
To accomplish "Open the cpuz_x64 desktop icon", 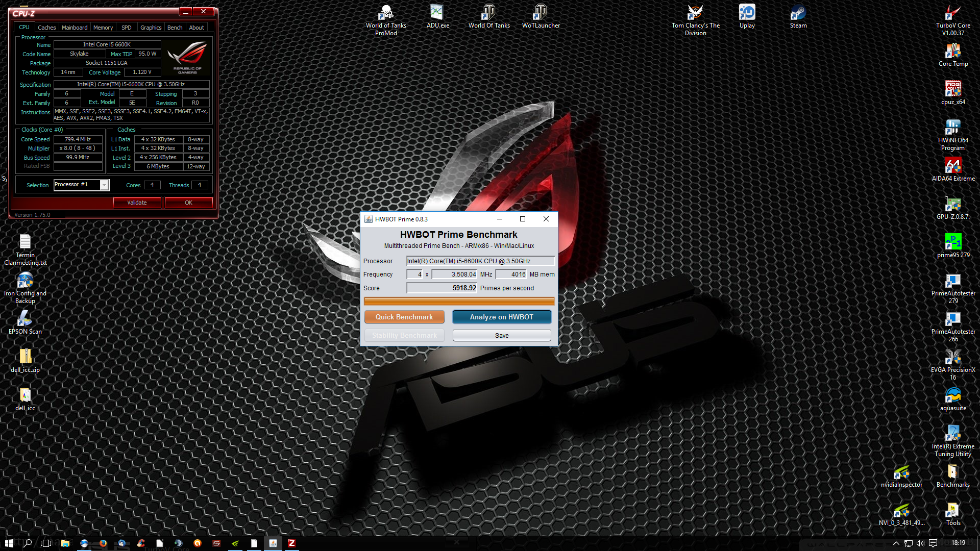I will (x=953, y=93).
